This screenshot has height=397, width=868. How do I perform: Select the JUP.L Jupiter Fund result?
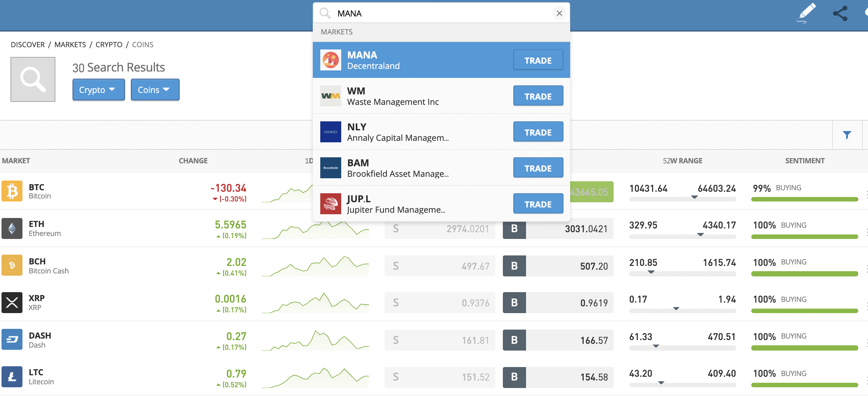[x=441, y=204]
